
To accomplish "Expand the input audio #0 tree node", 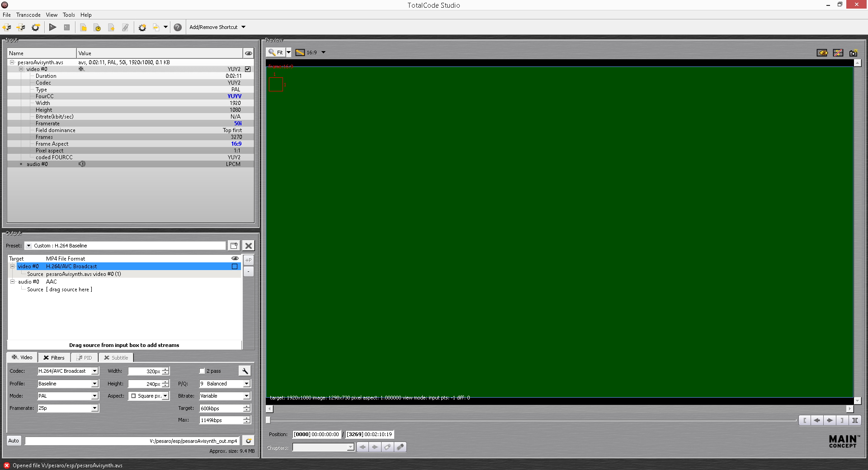I will point(21,164).
